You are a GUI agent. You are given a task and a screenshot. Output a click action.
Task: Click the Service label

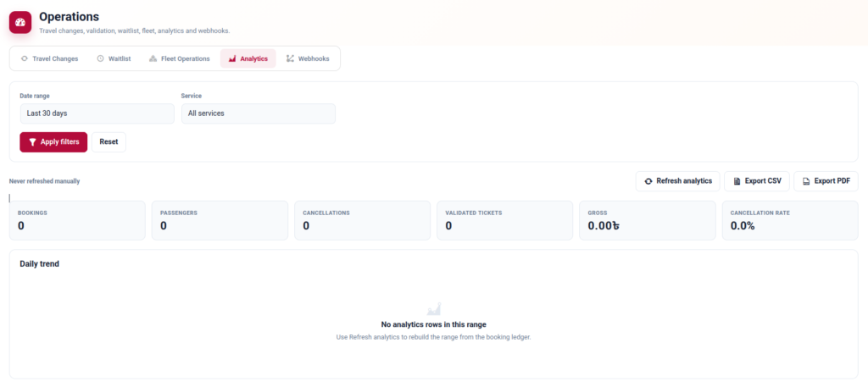point(191,97)
